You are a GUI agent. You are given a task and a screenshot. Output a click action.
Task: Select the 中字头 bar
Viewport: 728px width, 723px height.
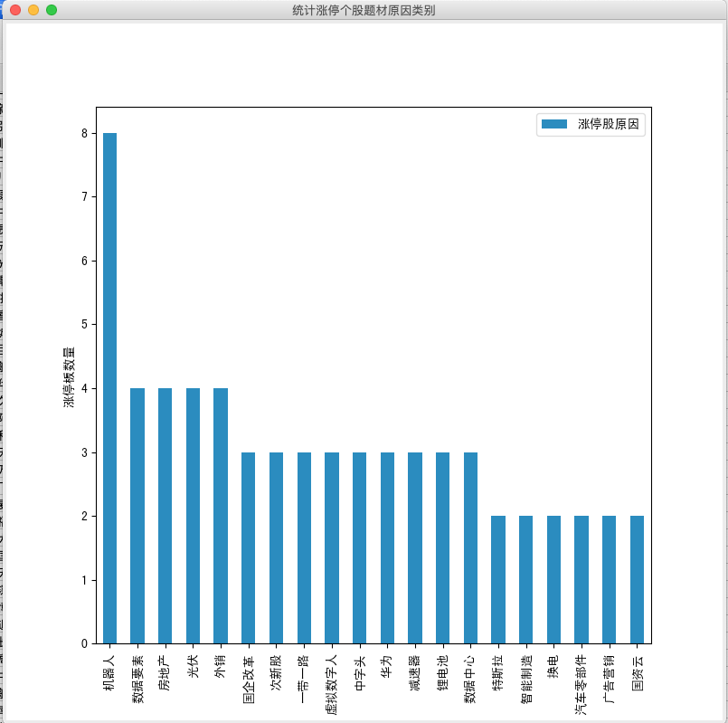click(x=359, y=547)
